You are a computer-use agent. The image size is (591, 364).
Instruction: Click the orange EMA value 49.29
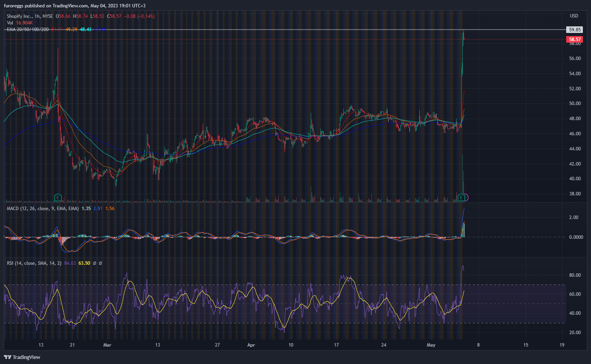coord(71,29)
